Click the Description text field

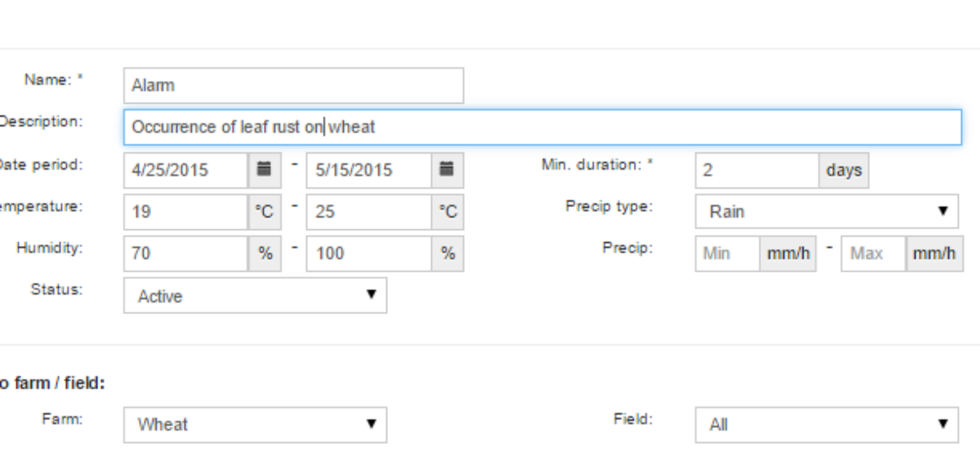point(542,127)
